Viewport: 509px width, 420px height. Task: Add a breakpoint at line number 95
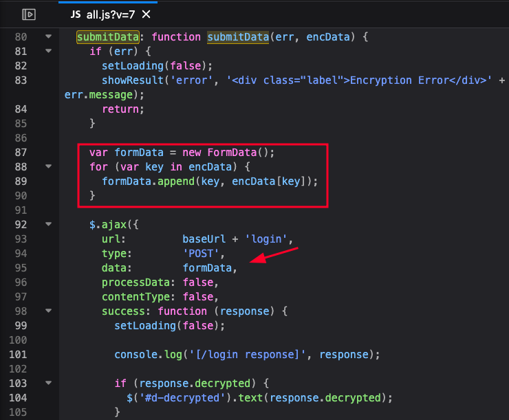click(x=21, y=268)
